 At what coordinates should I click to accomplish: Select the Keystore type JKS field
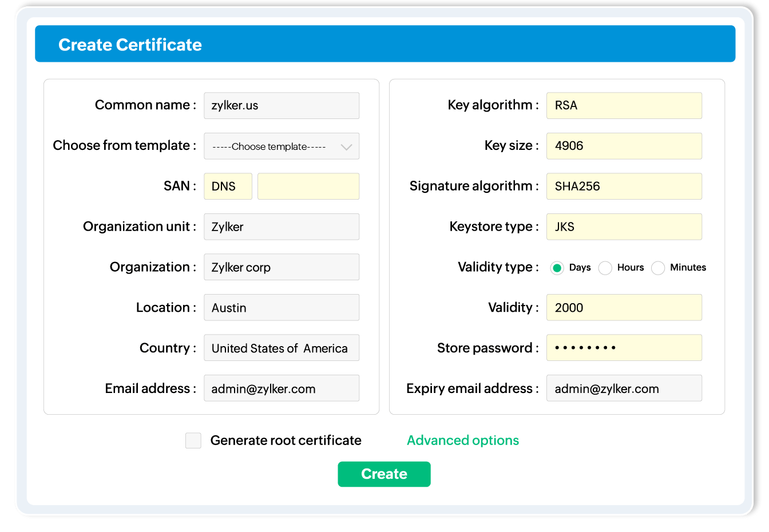point(624,227)
